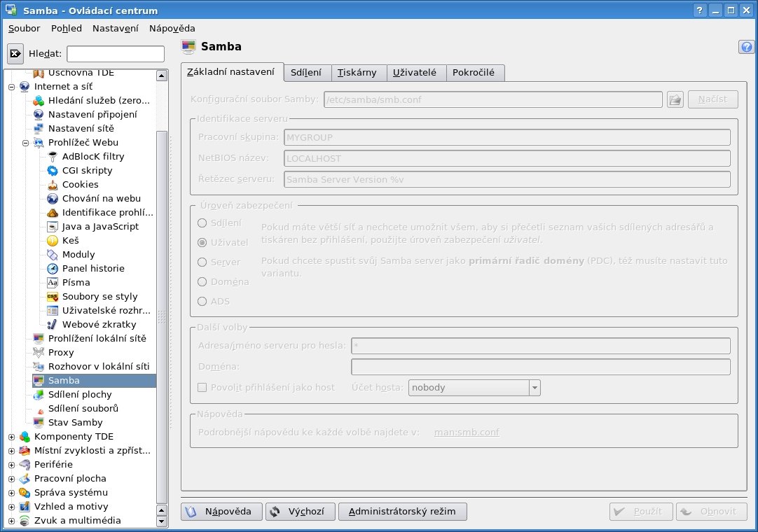
Task: Expand the Pracovní plocha branch
Action: pyautogui.click(x=12, y=479)
